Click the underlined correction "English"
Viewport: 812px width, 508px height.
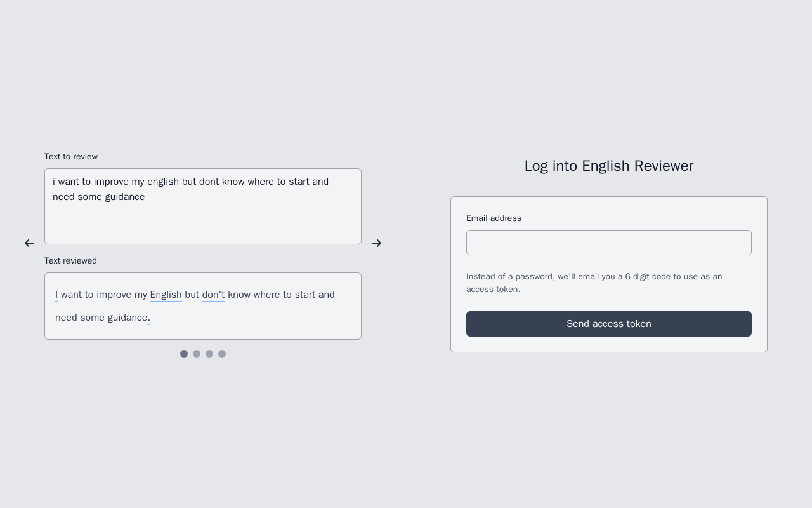click(166, 295)
